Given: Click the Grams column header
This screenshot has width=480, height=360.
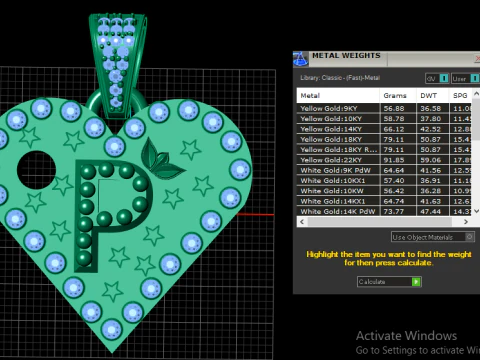Looking at the screenshot, I should pyautogui.click(x=398, y=96).
